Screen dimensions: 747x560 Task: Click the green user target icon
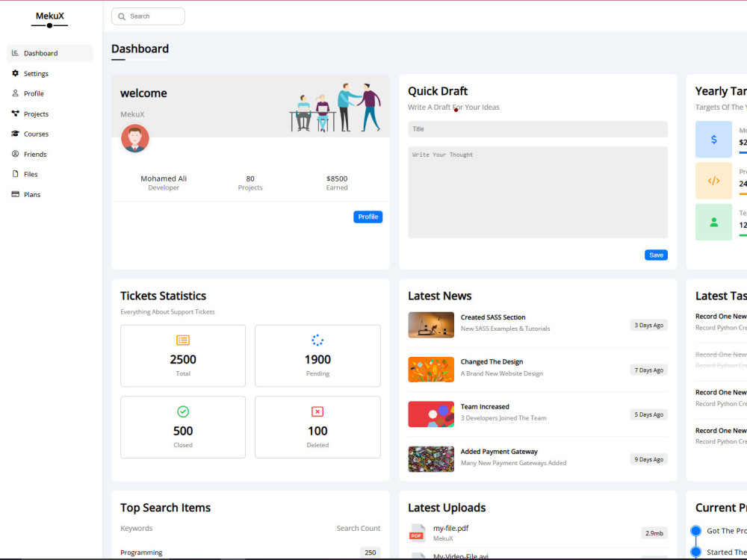click(713, 222)
